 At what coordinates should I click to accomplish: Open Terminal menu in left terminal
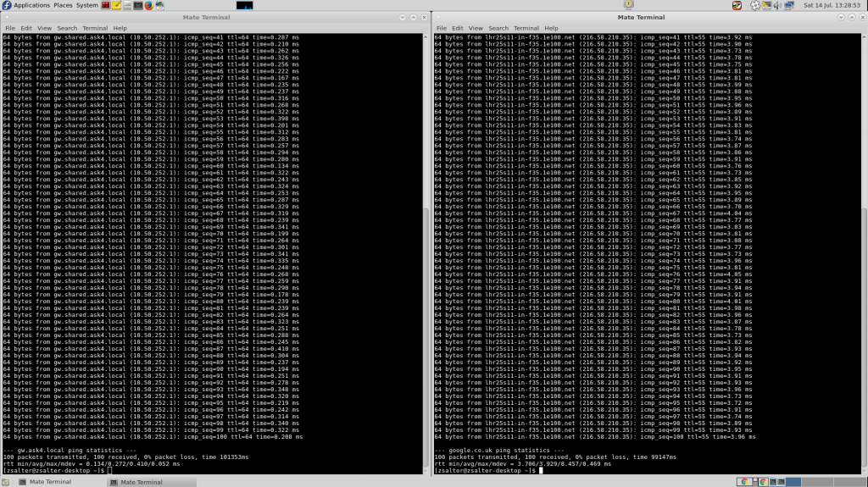[x=95, y=28]
